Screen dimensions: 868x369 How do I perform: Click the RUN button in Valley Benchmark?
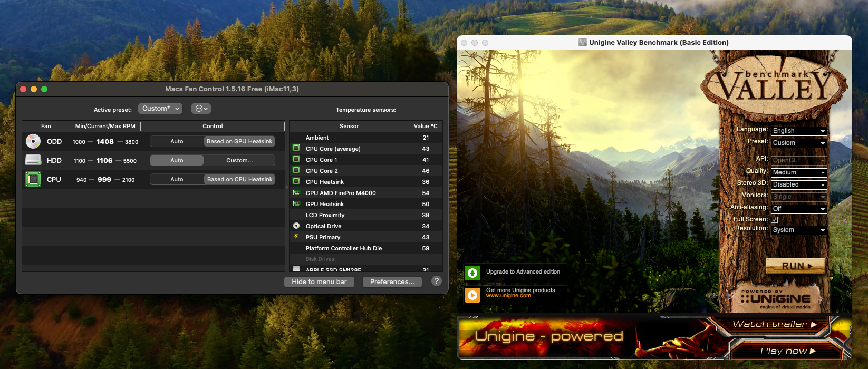point(796,266)
